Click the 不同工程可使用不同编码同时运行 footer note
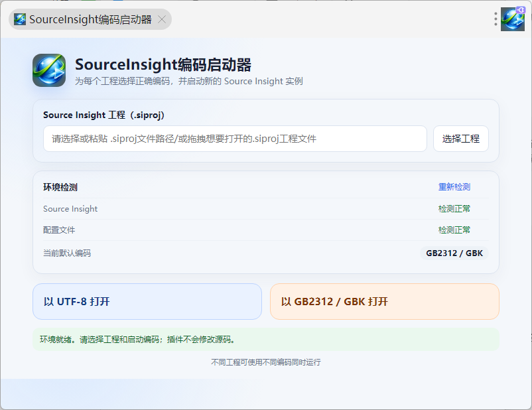The width and height of the screenshot is (532, 410). pyautogui.click(x=266, y=362)
